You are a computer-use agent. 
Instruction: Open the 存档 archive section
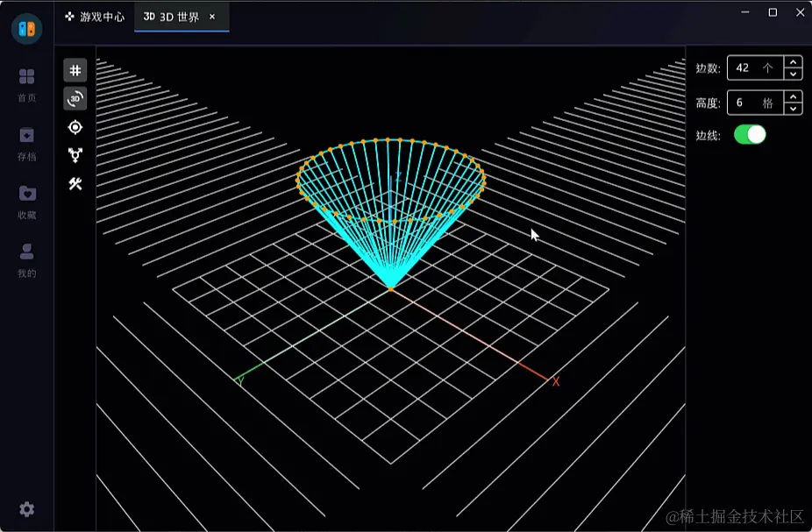click(27, 144)
